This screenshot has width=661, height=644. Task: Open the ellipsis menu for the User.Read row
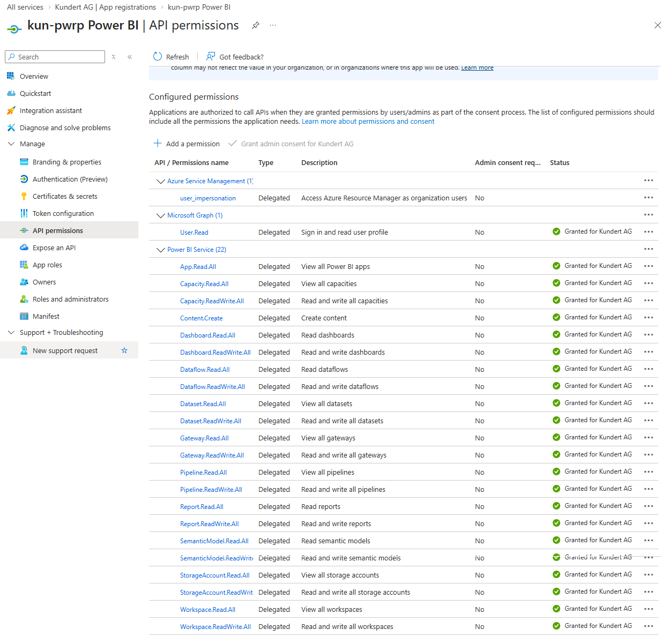(649, 232)
